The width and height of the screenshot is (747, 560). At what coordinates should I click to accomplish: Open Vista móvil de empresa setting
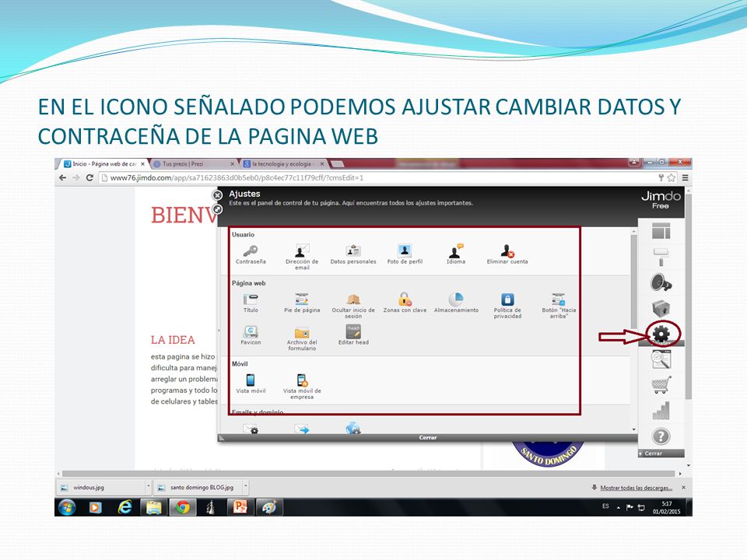(x=302, y=387)
